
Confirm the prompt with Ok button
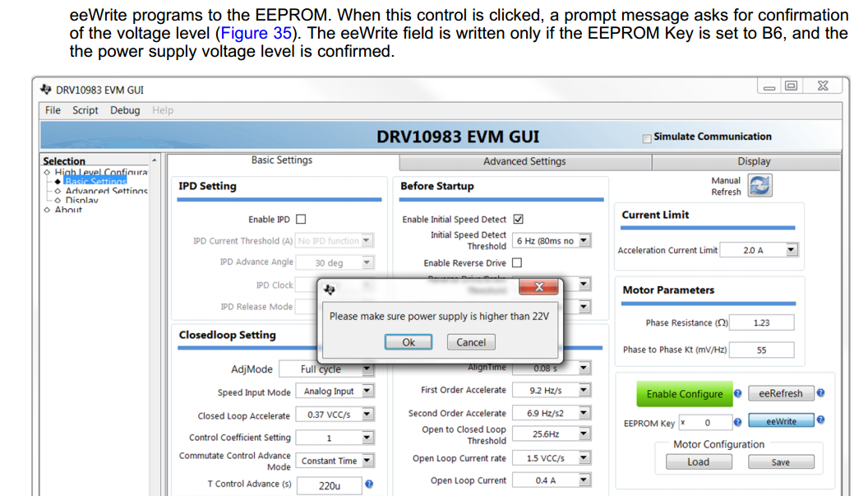(409, 342)
